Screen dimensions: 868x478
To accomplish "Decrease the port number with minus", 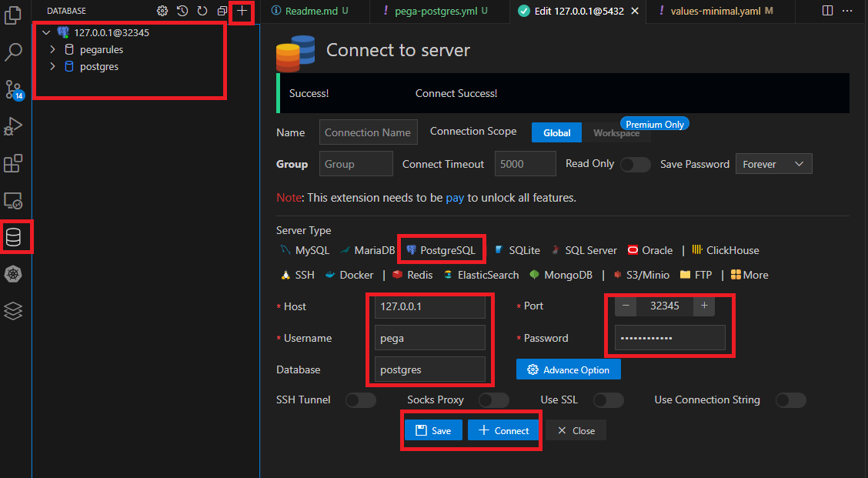I will coord(626,306).
